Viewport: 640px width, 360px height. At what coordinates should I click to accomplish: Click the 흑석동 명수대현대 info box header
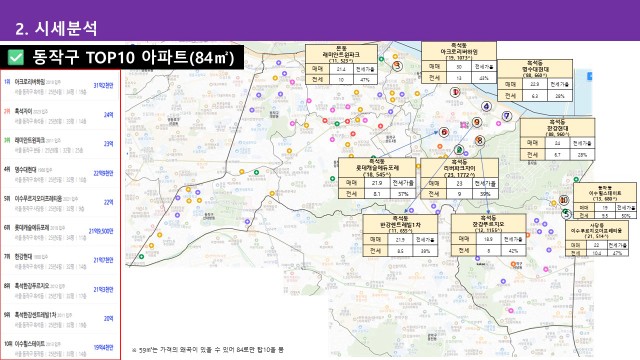click(535, 69)
